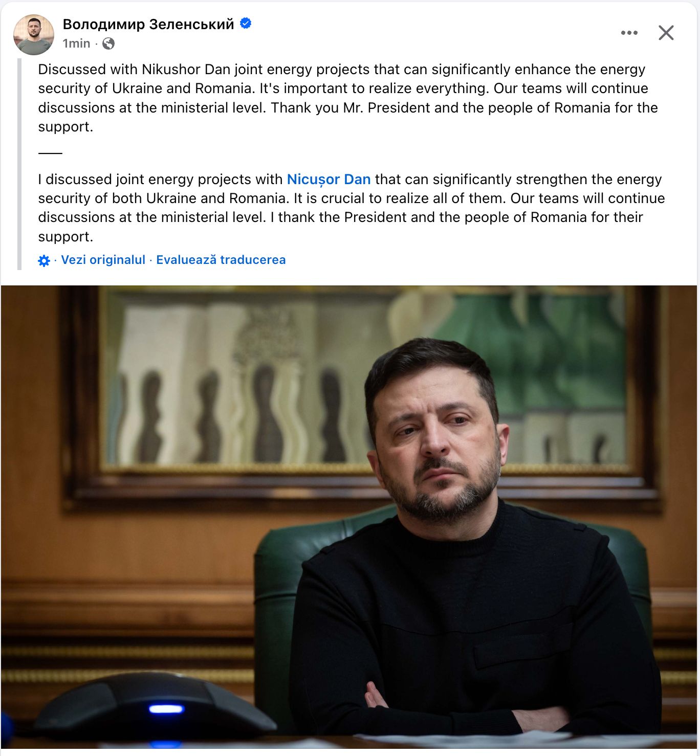This screenshot has height=756, width=700.
Task: Click Vezi originalul to show original text
Action: [103, 260]
